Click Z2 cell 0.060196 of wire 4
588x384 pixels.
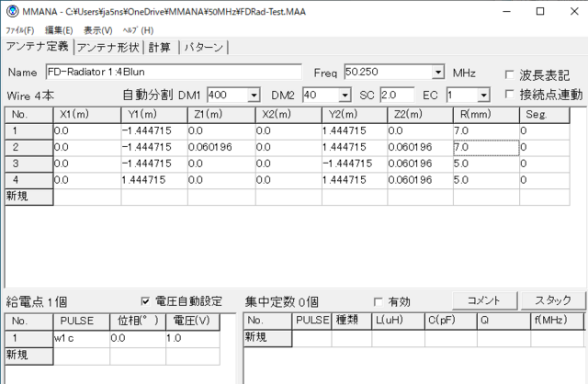(420, 180)
